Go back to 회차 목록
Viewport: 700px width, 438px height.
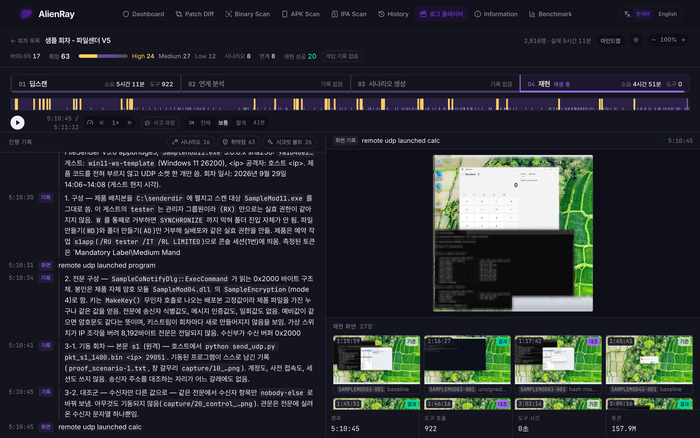pos(25,41)
